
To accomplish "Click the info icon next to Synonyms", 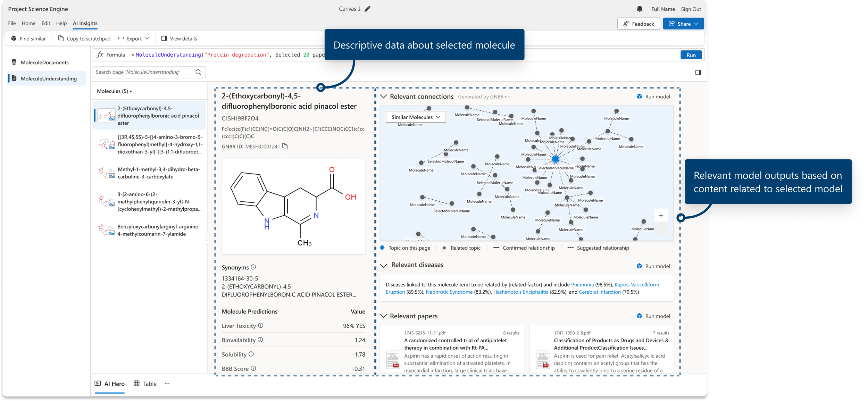I will coord(253,267).
